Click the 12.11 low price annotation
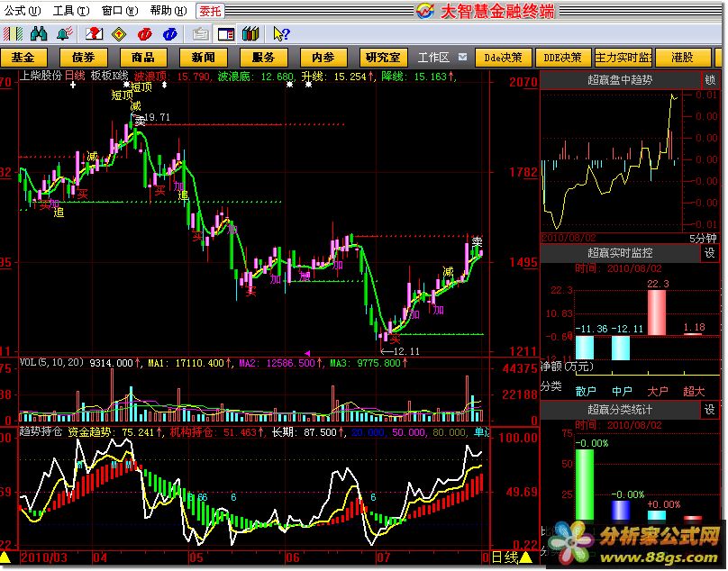Viewport: 728px width, 571px height. coord(406,351)
